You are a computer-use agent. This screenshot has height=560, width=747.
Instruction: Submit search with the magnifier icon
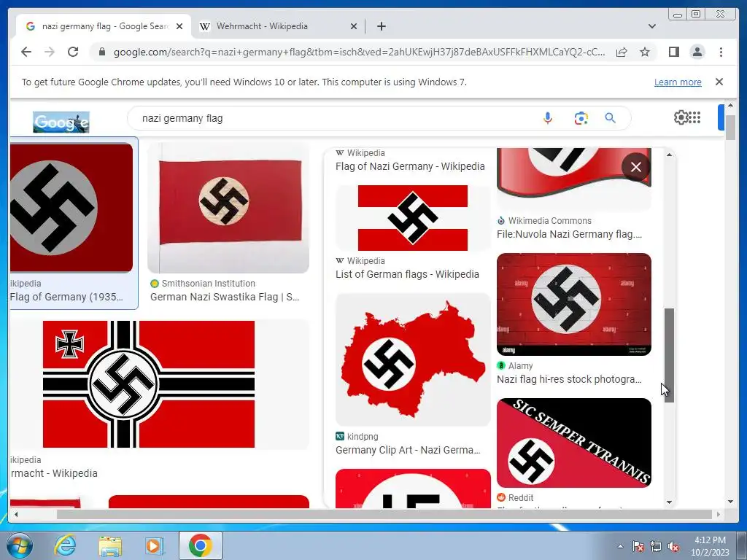[611, 118]
